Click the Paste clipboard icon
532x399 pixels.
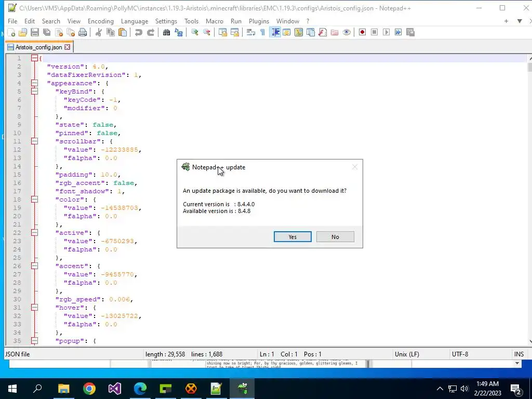pos(123,33)
